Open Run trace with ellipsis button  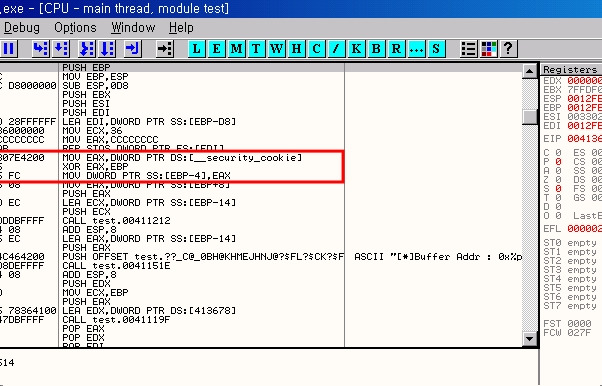416,49
